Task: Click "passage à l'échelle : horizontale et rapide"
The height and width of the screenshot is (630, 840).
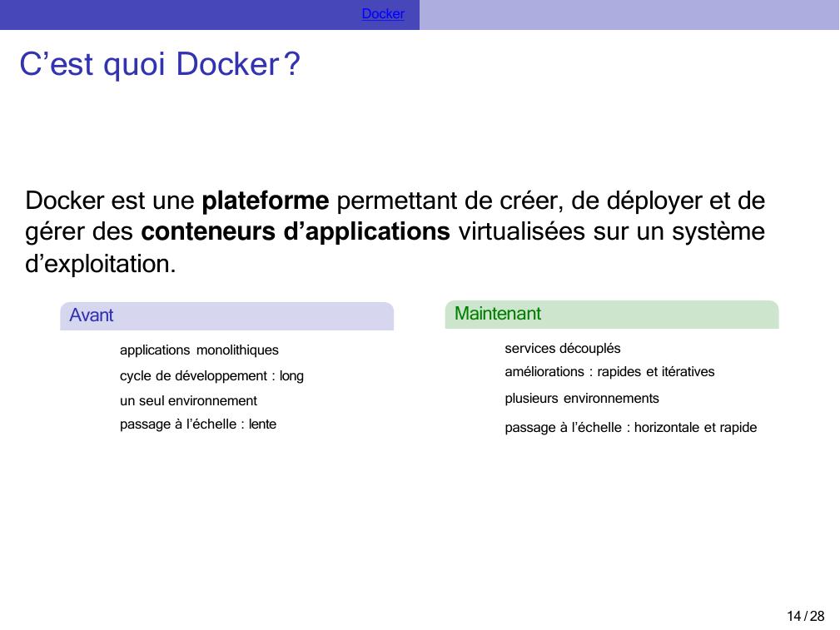Action: coord(630,428)
